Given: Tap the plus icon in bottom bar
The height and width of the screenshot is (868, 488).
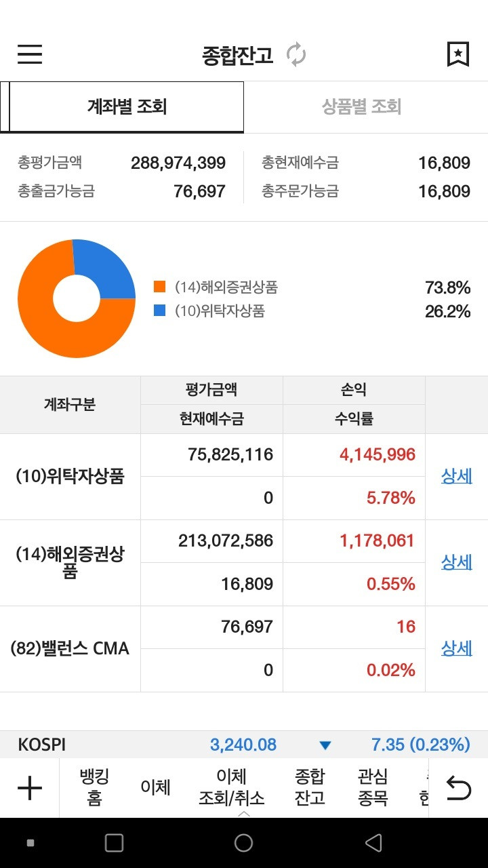Looking at the screenshot, I should click(x=29, y=788).
